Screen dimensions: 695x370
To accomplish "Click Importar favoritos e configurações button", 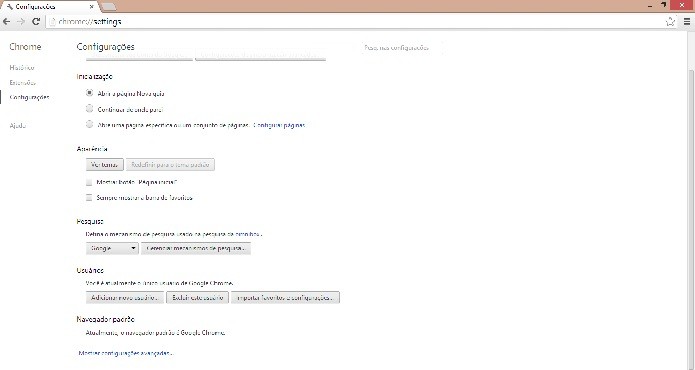I will pos(285,297).
